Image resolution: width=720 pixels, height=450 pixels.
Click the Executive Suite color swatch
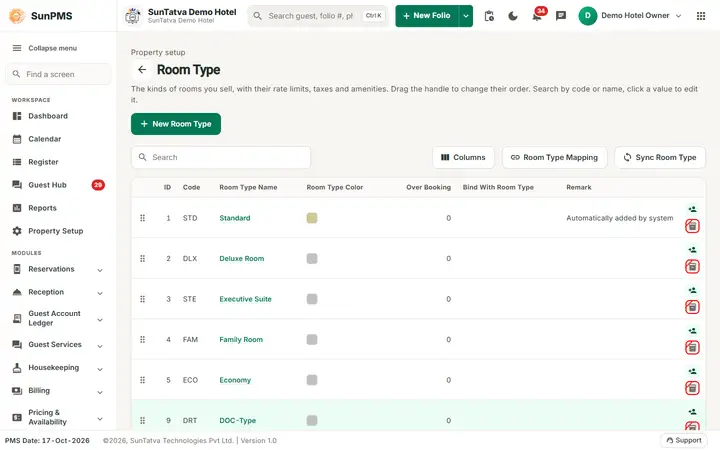pyautogui.click(x=312, y=299)
